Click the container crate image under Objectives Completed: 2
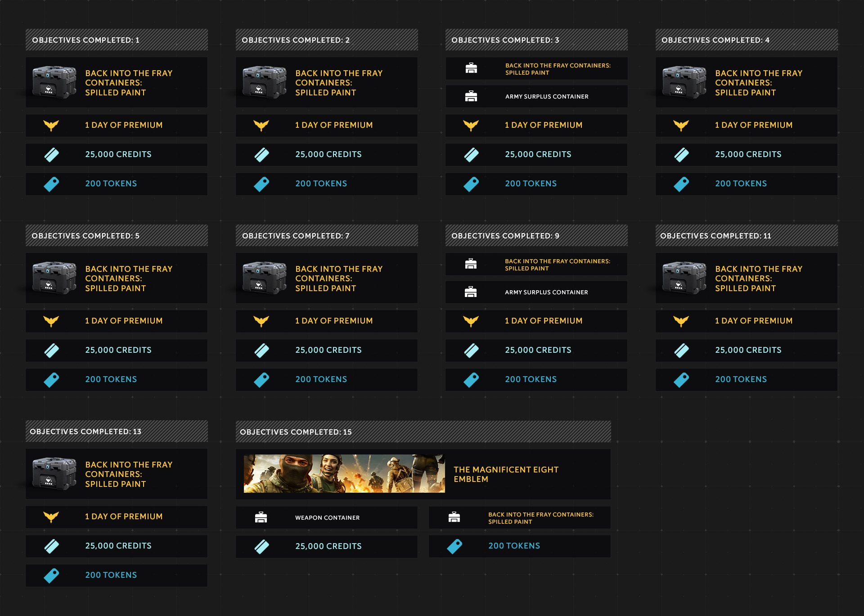 265,82
